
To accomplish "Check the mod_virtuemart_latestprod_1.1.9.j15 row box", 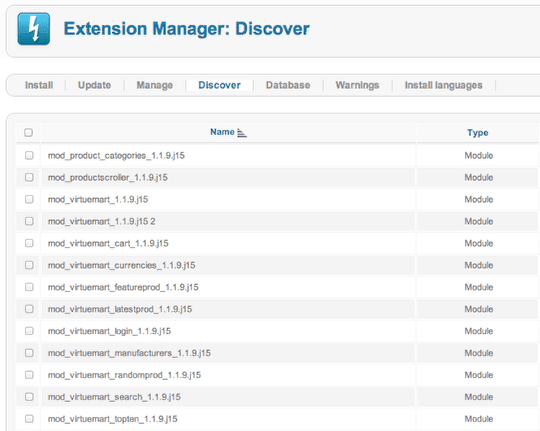I will pos(29,309).
